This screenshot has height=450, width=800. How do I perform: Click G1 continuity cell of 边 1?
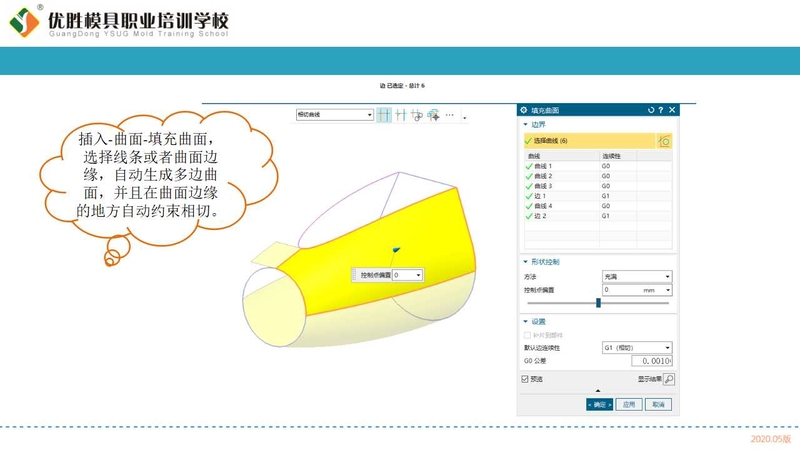[618, 196]
